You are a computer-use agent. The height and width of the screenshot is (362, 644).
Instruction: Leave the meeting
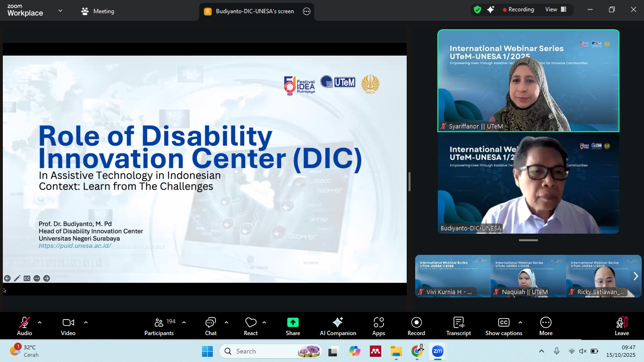tap(621, 326)
